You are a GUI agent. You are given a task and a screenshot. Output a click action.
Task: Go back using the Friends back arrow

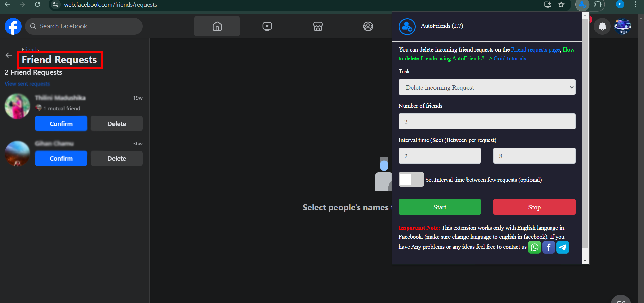pos(9,55)
